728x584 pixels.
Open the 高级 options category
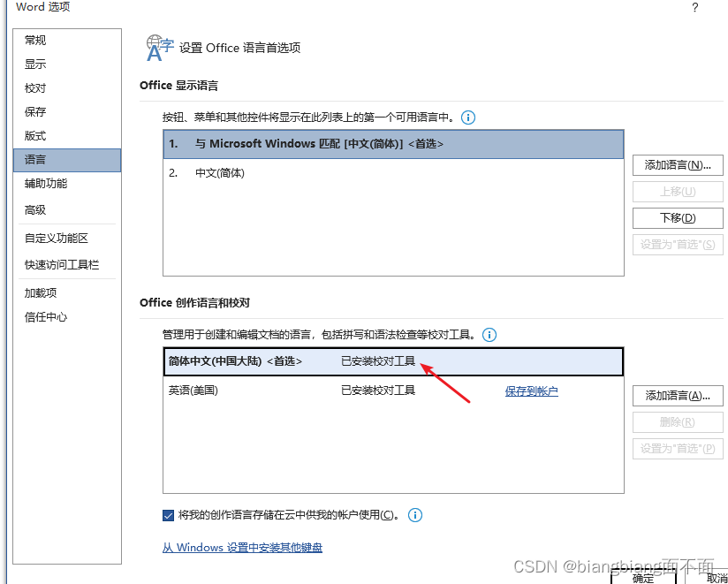pos(67,210)
